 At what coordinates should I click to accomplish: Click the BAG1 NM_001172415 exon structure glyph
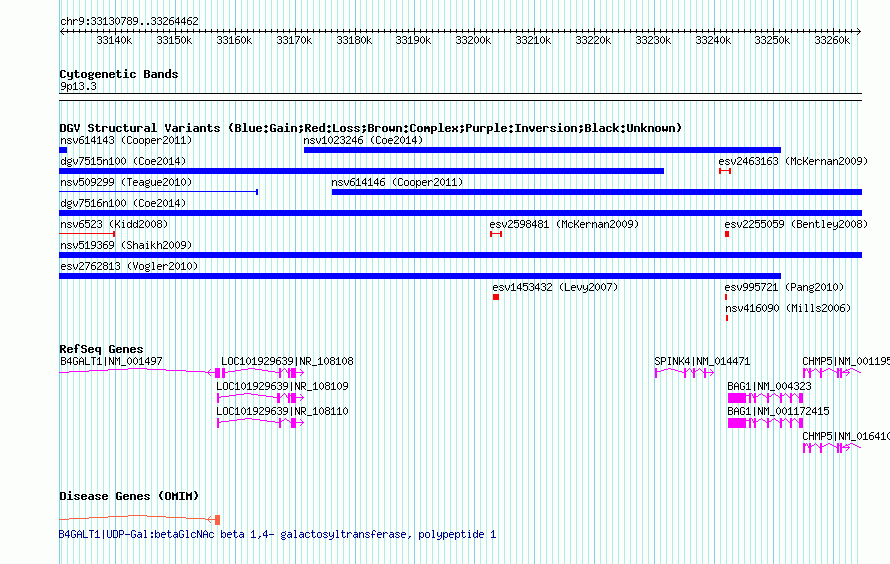point(765,423)
